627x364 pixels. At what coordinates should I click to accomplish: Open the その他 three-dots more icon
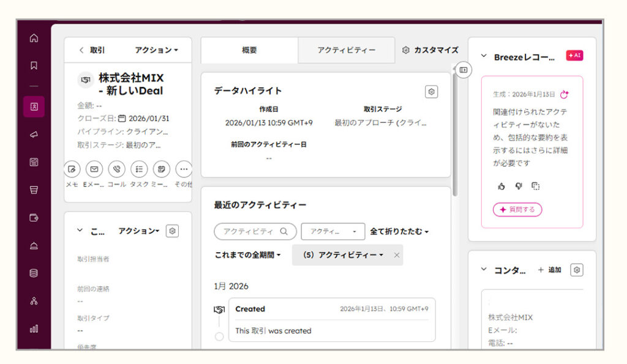tap(183, 169)
